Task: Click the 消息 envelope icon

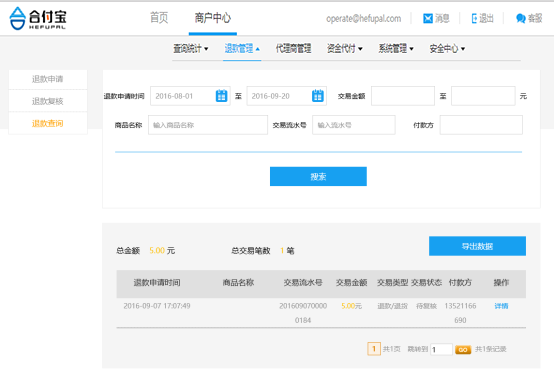Action: pyautogui.click(x=428, y=18)
